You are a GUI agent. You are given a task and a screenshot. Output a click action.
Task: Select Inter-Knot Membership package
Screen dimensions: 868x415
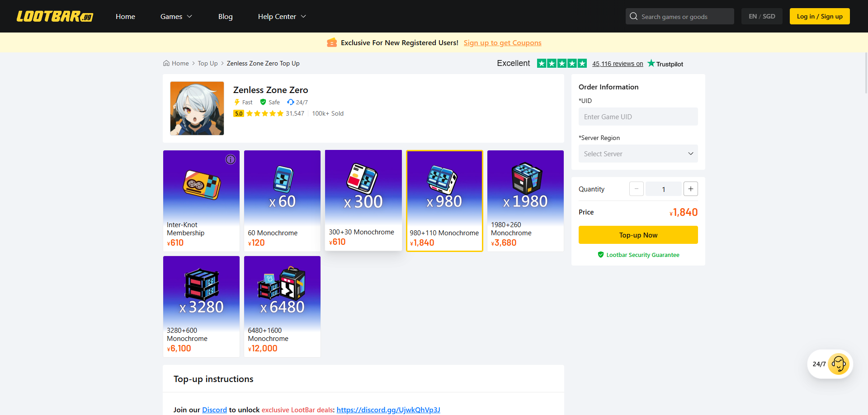click(x=201, y=201)
